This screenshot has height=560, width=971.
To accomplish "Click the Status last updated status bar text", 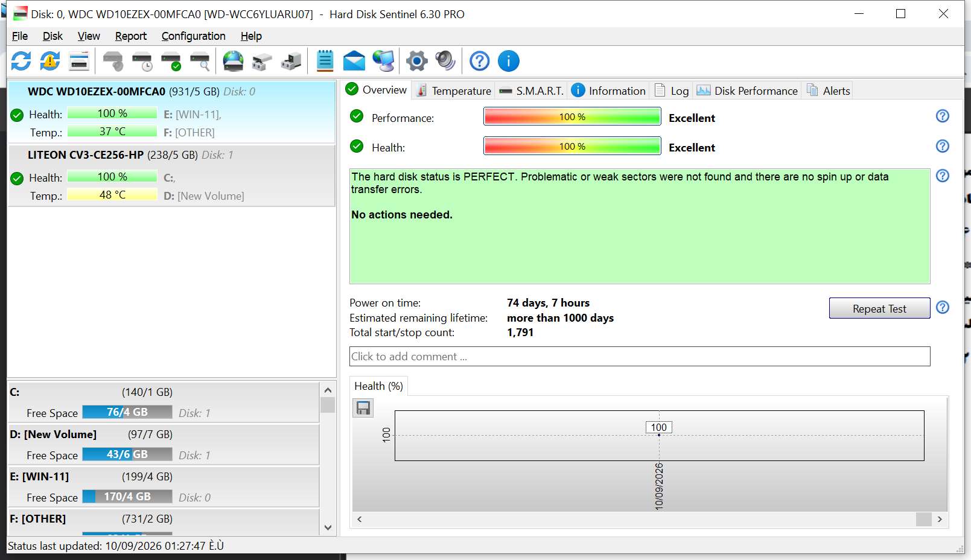I will pyautogui.click(x=116, y=546).
